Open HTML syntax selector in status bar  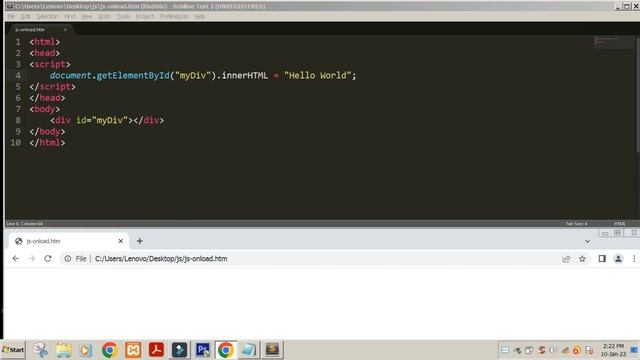tap(620, 224)
